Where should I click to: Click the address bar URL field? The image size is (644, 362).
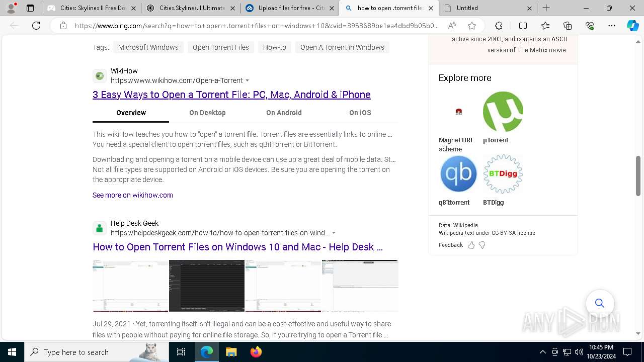click(257, 26)
